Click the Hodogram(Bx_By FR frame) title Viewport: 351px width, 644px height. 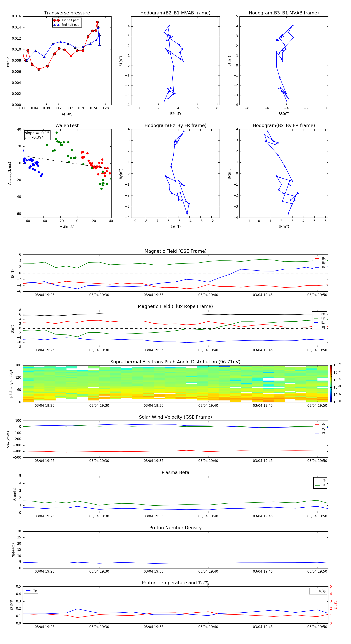click(284, 125)
